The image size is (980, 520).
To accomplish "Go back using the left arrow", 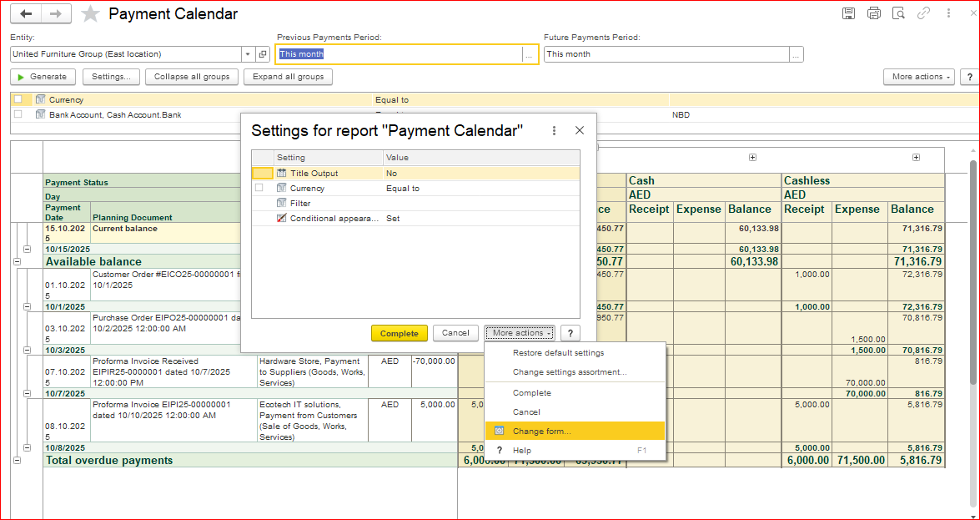I will coord(26,13).
